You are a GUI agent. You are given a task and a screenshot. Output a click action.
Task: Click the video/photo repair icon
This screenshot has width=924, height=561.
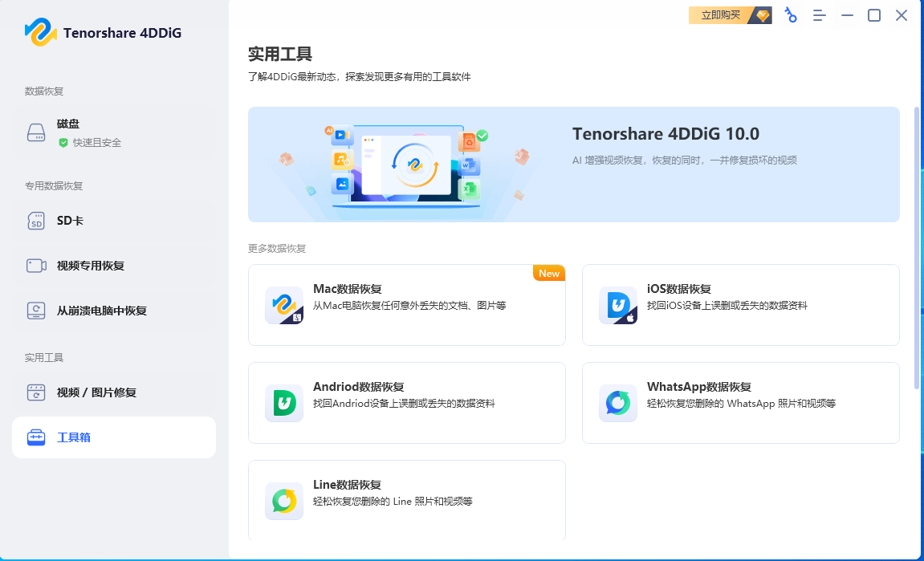(x=36, y=392)
